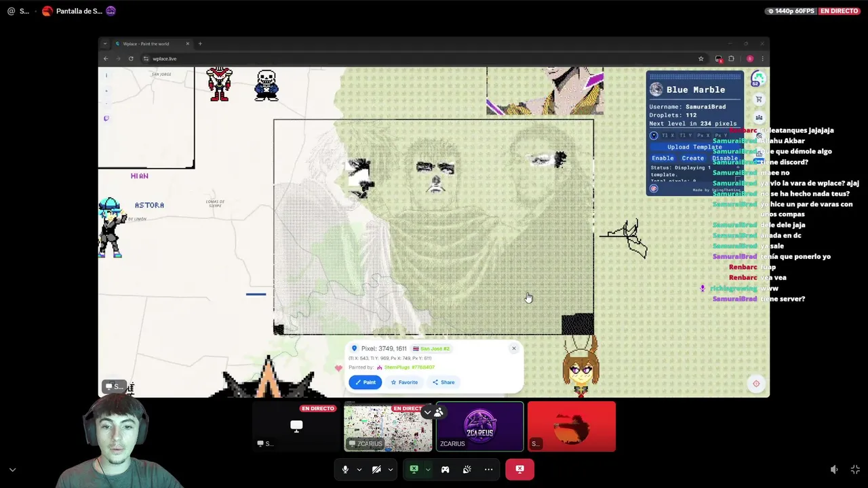
Task: Mute the microphone in the call bar
Action: pyautogui.click(x=345, y=469)
